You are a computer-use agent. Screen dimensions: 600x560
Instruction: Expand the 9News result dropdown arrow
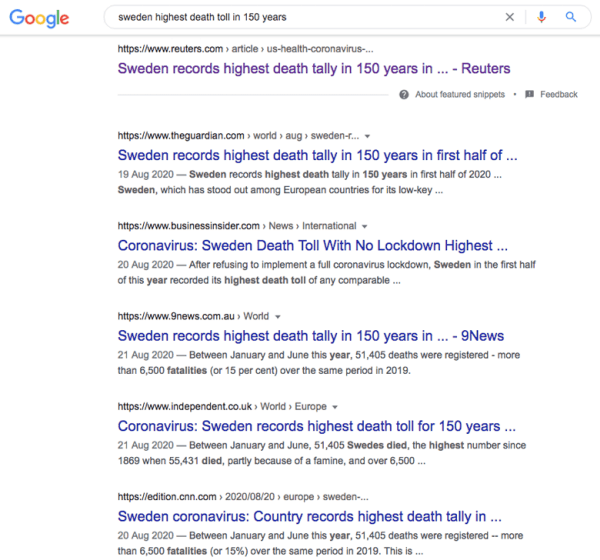[x=278, y=317]
